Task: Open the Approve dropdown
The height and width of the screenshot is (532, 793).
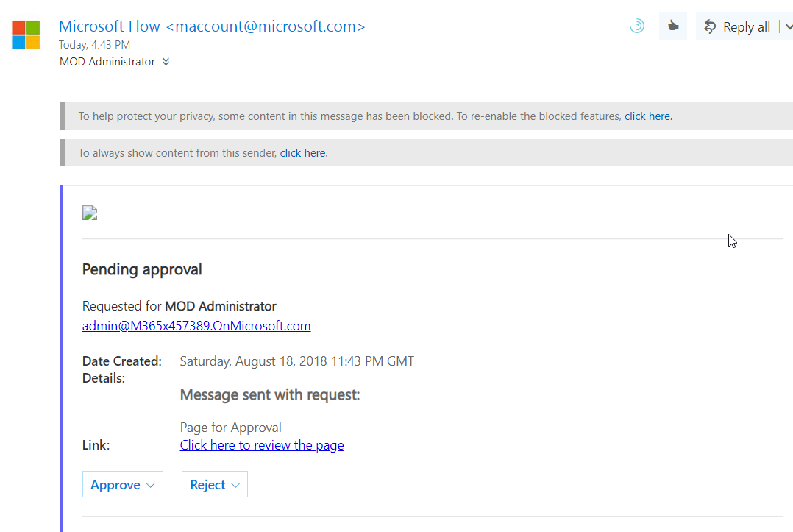Action: coord(122,485)
